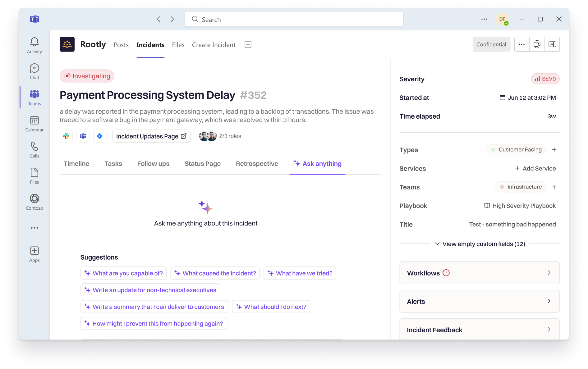
Task: Open the Retrospective tab
Action: coord(257,164)
